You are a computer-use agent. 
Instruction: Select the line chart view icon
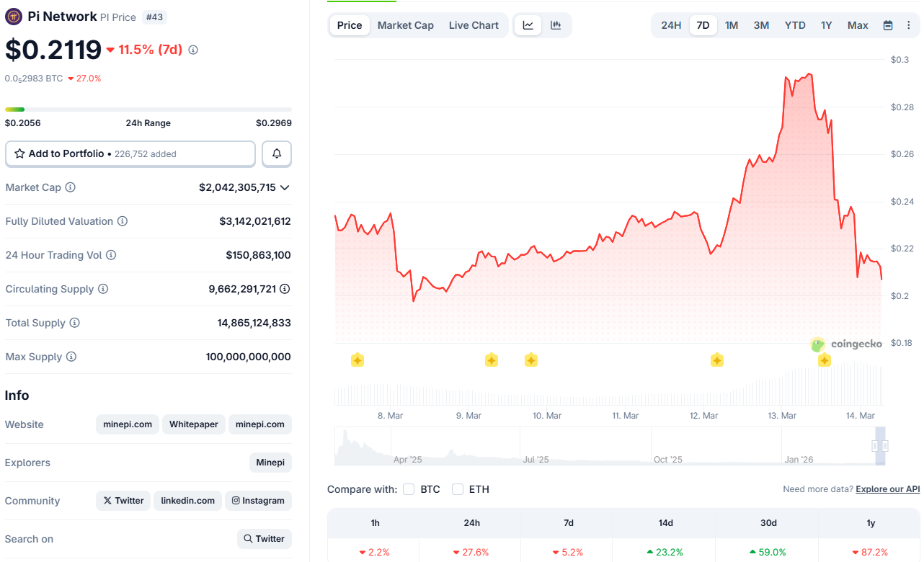pos(528,24)
